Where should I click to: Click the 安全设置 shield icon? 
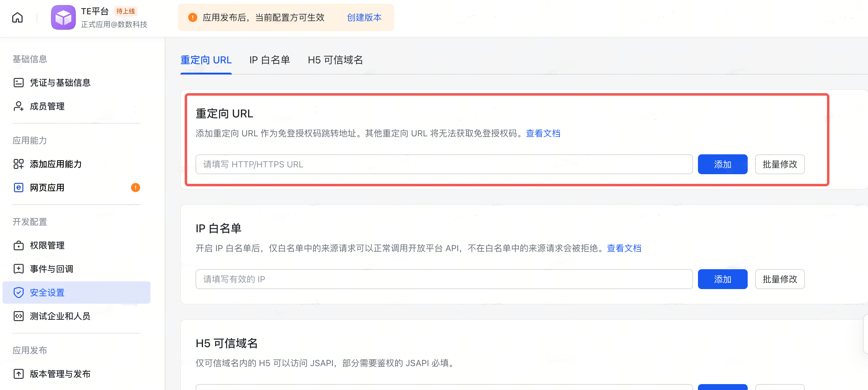pyautogui.click(x=19, y=293)
